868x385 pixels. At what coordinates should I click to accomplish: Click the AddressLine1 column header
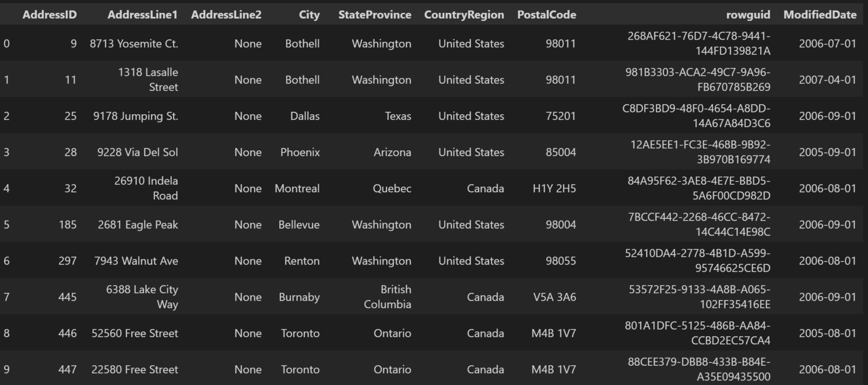point(142,15)
